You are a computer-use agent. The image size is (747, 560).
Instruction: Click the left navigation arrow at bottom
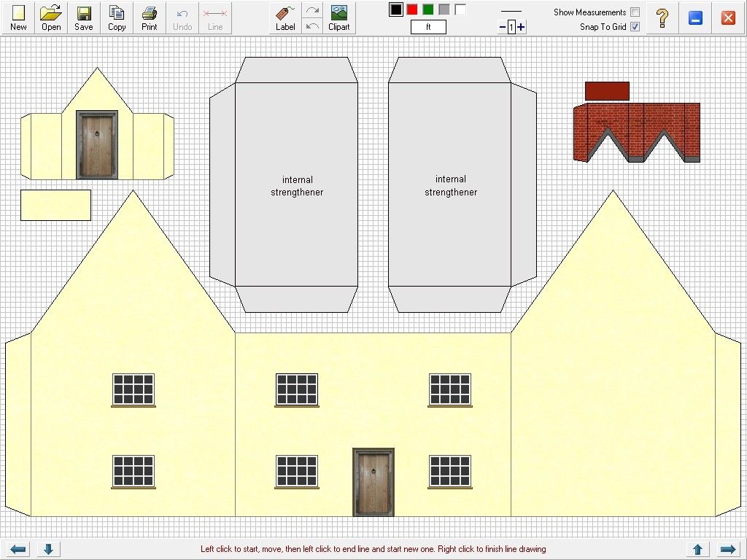[x=17, y=549]
